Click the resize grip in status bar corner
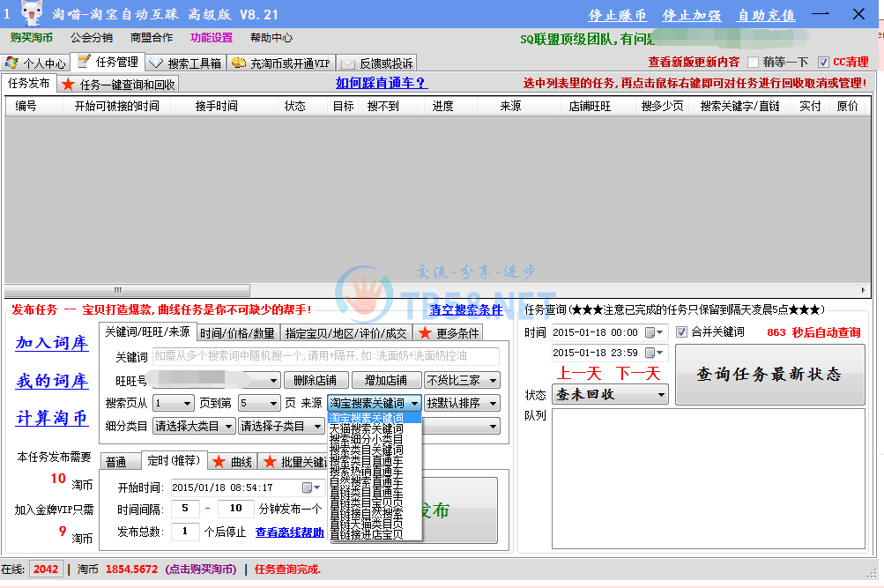The height and width of the screenshot is (588, 884). click(872, 573)
